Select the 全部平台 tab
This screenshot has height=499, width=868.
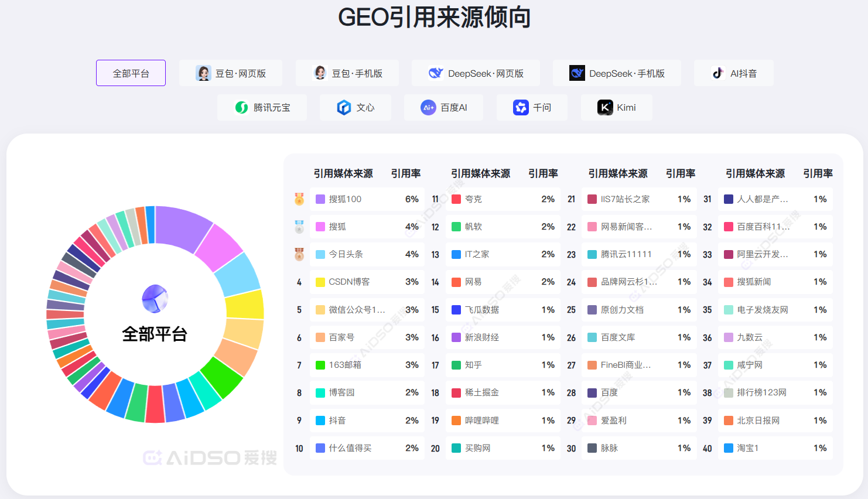pos(131,73)
